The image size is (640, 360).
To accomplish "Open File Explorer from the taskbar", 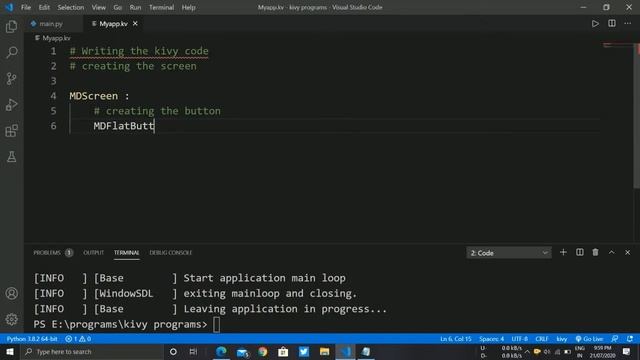I will (324, 351).
